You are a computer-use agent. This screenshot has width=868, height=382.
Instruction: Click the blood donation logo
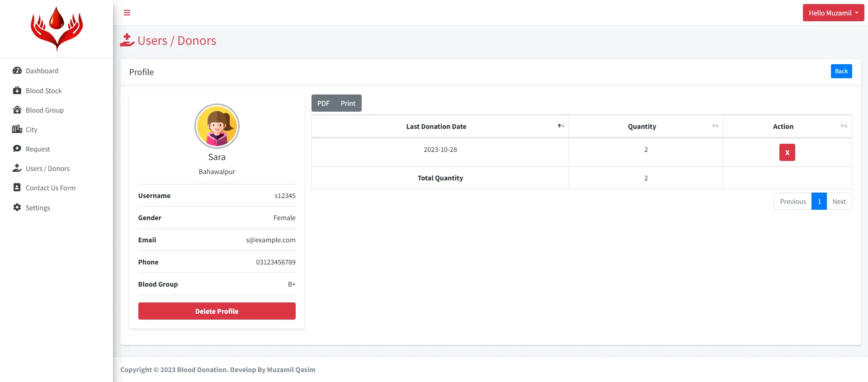click(x=57, y=28)
